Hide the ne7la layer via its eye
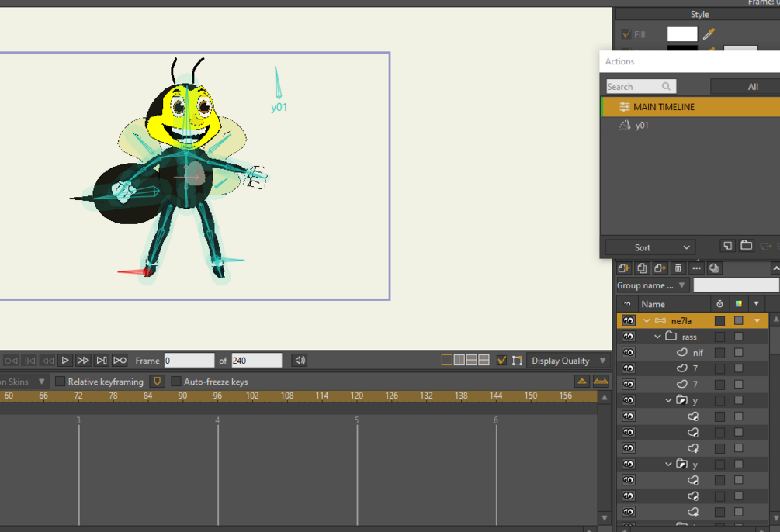The height and width of the screenshot is (532, 780). (x=629, y=321)
